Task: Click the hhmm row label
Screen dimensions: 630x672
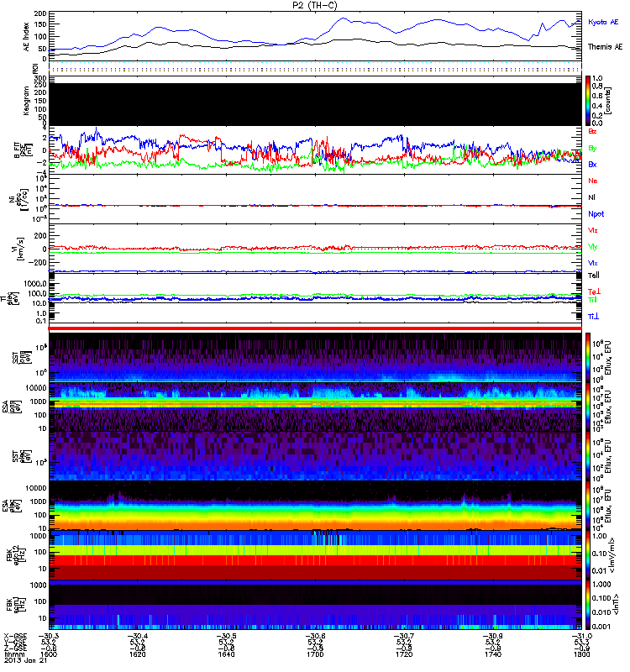Action: pos(13,654)
